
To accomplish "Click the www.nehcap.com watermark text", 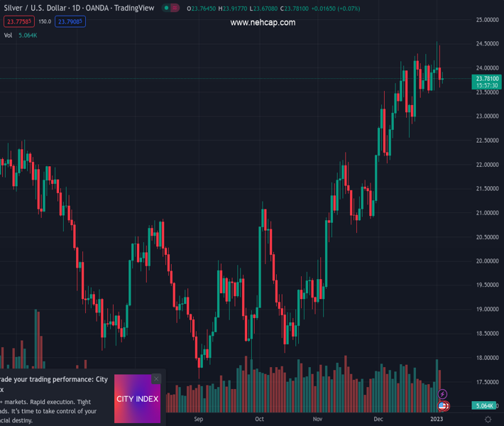I will (x=263, y=23).
